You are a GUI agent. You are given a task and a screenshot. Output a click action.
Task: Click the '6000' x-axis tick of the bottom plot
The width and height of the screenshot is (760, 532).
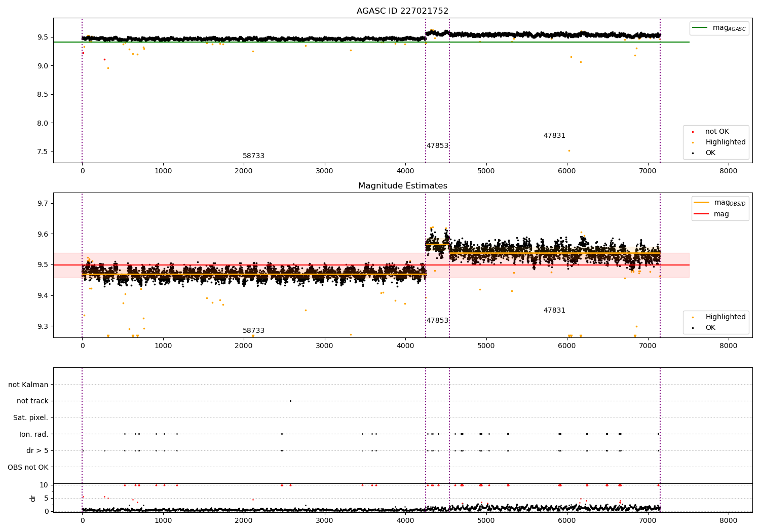click(x=567, y=521)
